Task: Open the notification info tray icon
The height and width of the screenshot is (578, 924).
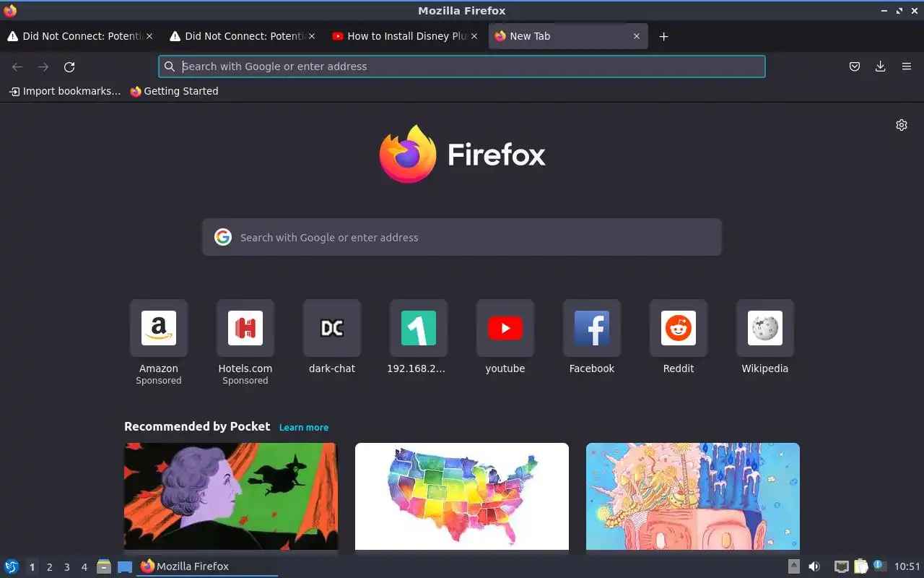Action: [879, 566]
